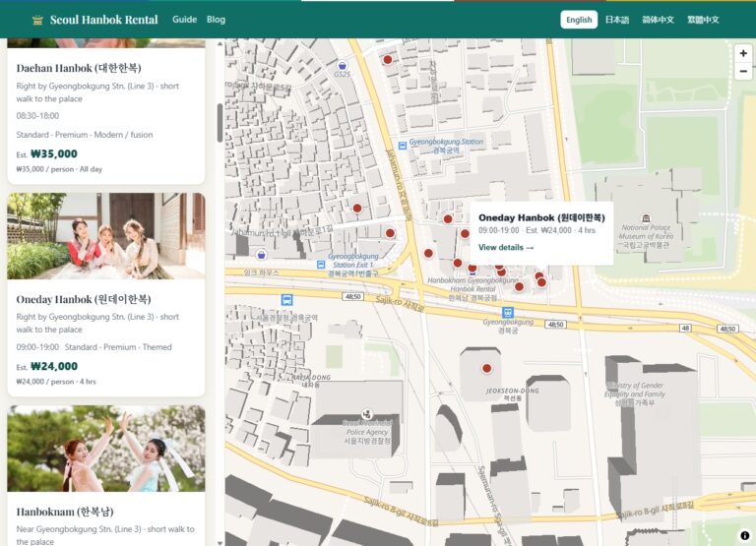Click Gyeongbokgung Station Exit 1 icon
The width and height of the screenshot is (756, 546).
(321, 265)
